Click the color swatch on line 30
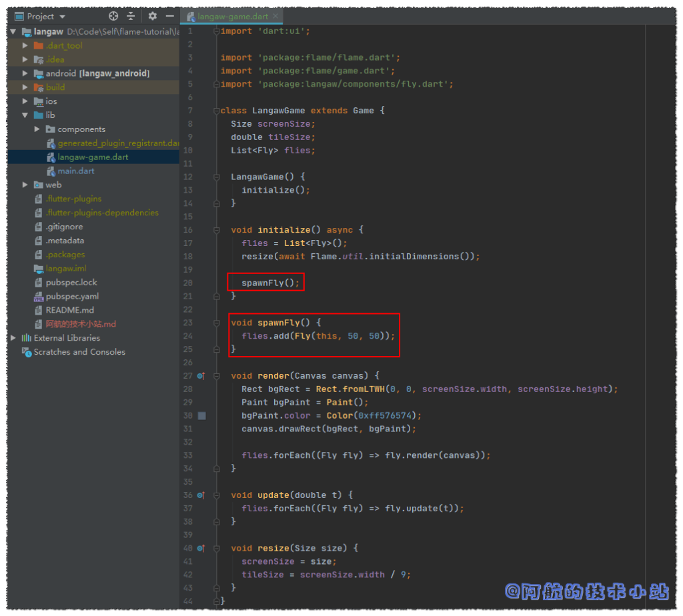 202,415
